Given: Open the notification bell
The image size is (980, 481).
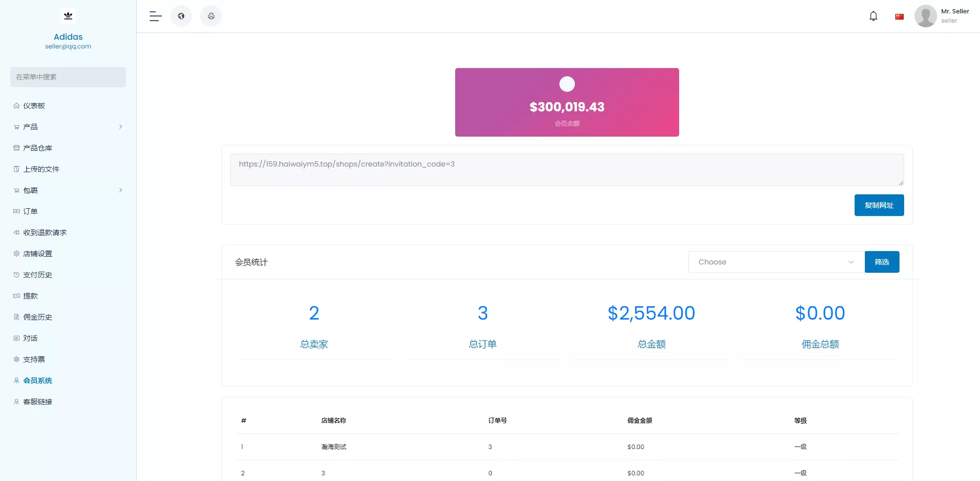Looking at the screenshot, I should 873,16.
